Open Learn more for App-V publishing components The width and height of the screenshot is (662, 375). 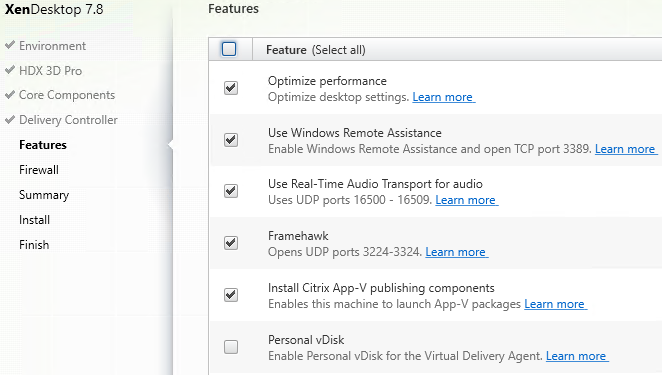pyautogui.click(x=556, y=304)
